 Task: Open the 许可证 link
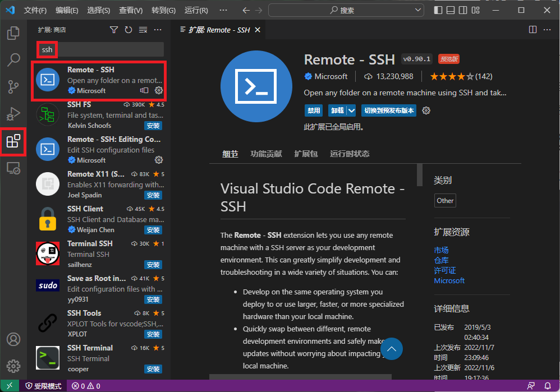(444, 270)
